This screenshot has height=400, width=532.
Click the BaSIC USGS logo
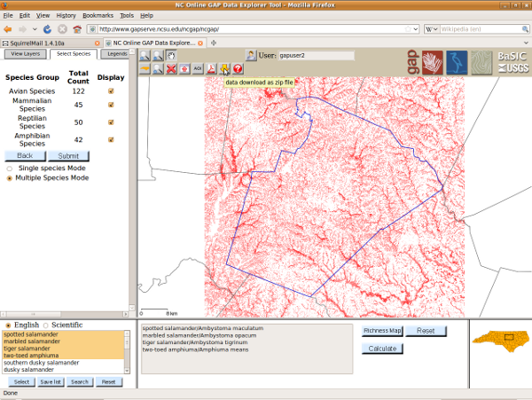coord(513,62)
